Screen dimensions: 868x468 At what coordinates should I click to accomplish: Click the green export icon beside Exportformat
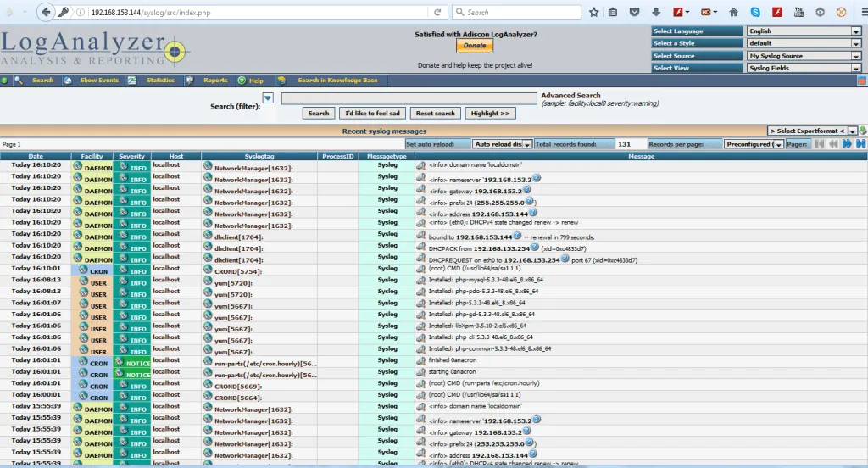[x=863, y=131]
